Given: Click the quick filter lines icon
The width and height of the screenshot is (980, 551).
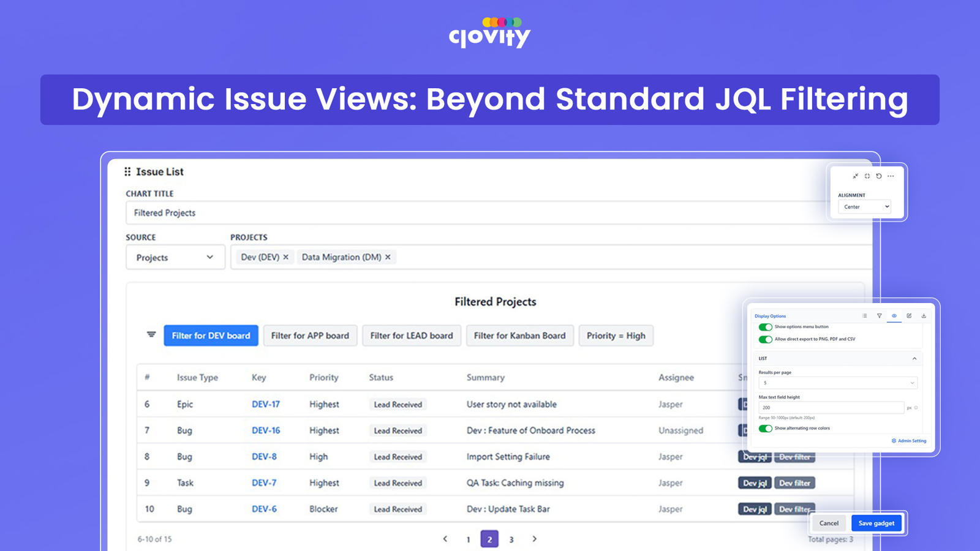Looking at the screenshot, I should click(x=151, y=335).
